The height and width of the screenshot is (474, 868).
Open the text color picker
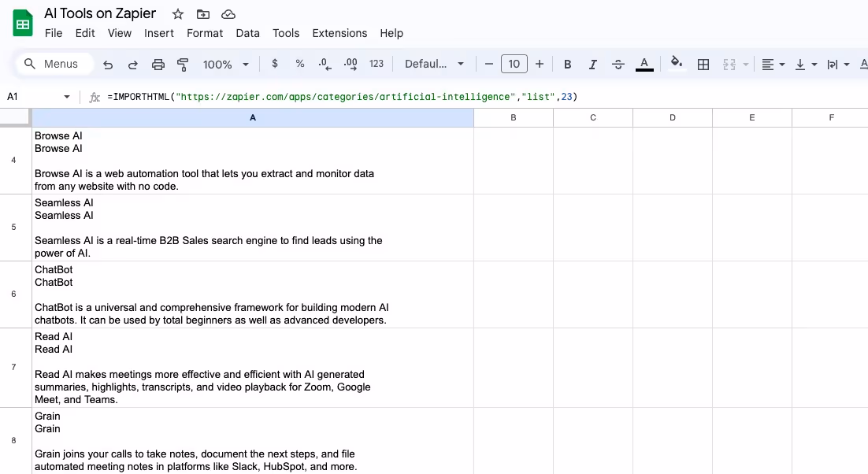point(644,64)
